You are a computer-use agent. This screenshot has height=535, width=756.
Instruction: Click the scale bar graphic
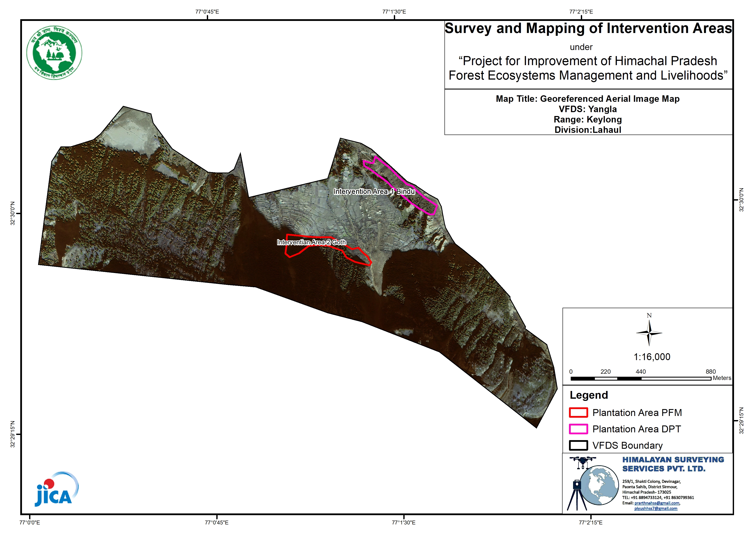[641, 378]
